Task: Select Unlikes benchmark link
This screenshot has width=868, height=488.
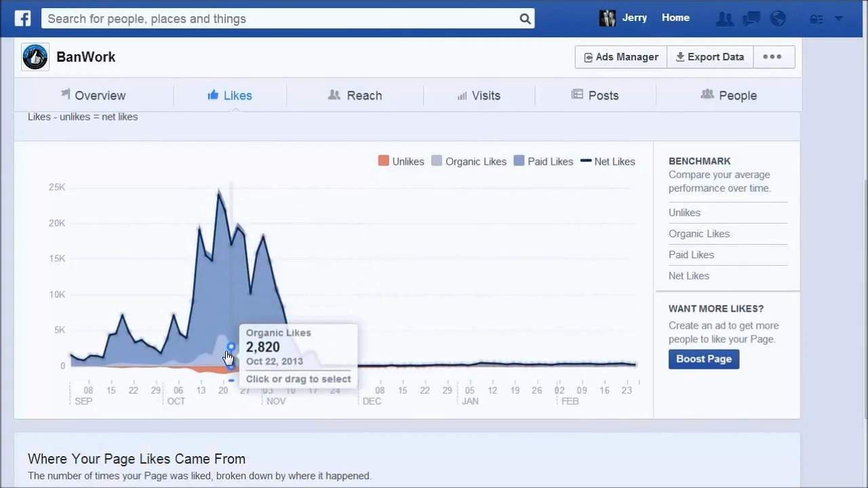Action: tap(684, 213)
